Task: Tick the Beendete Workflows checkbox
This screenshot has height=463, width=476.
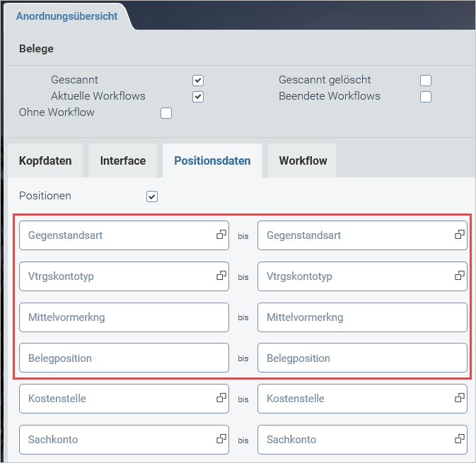Action: 426,97
